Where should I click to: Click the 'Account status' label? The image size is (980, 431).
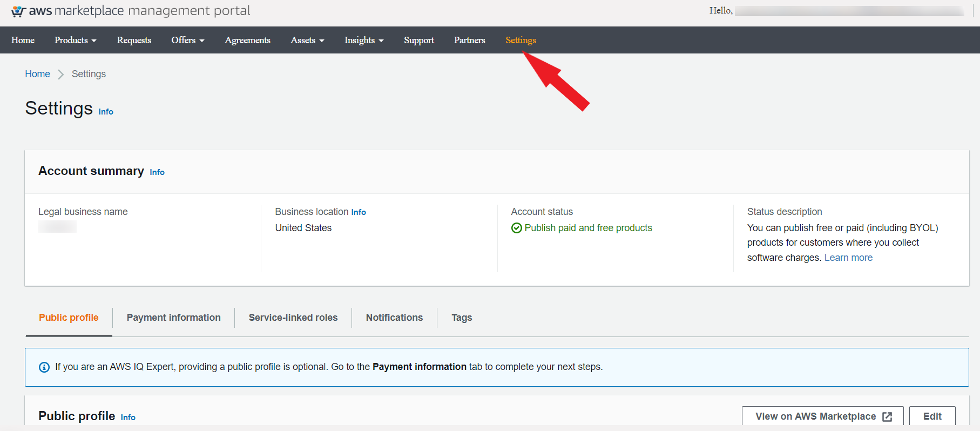click(542, 212)
